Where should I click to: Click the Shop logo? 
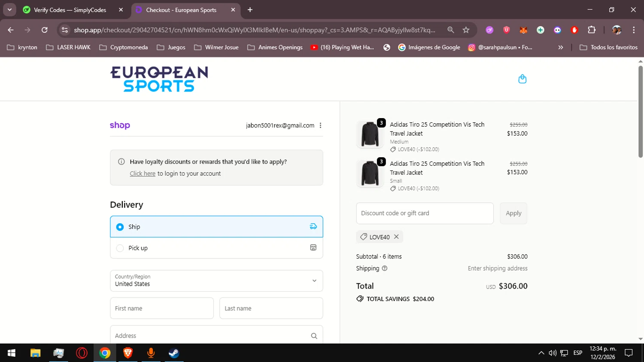[120, 125]
